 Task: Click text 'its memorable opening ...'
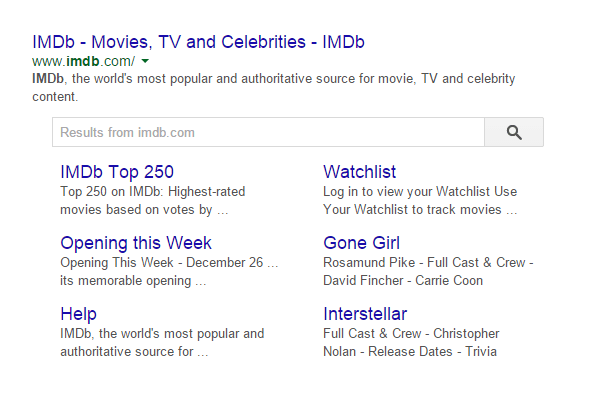tap(133, 281)
